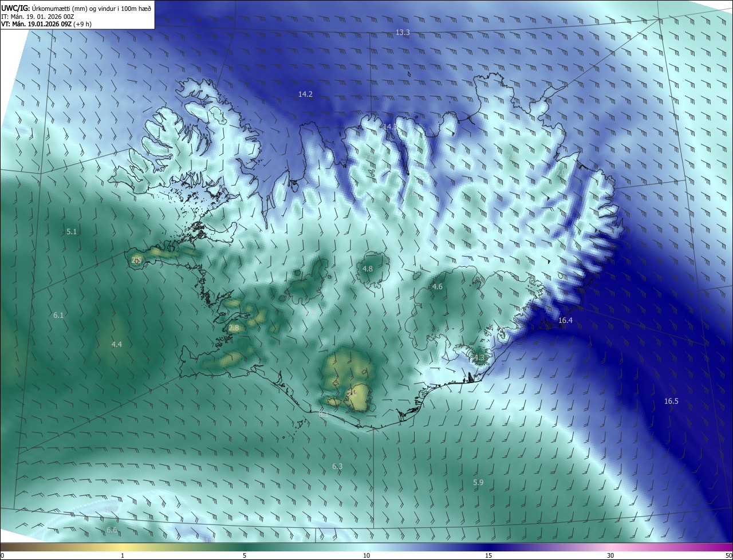Click the 10.7 value above the 6.6 label
Image resolution: width=733 pixels, height=560 pixels.
point(111,509)
